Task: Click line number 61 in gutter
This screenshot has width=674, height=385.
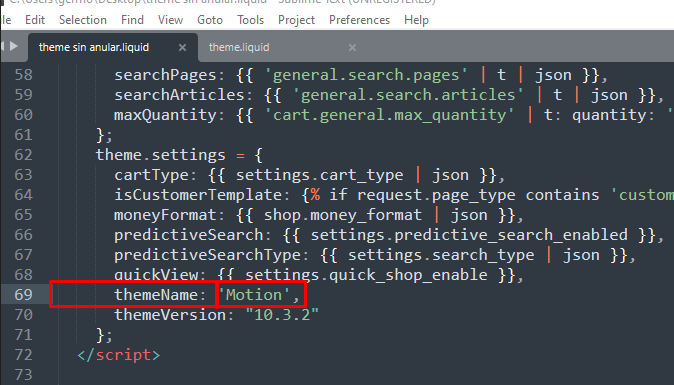Action: pyautogui.click(x=24, y=135)
